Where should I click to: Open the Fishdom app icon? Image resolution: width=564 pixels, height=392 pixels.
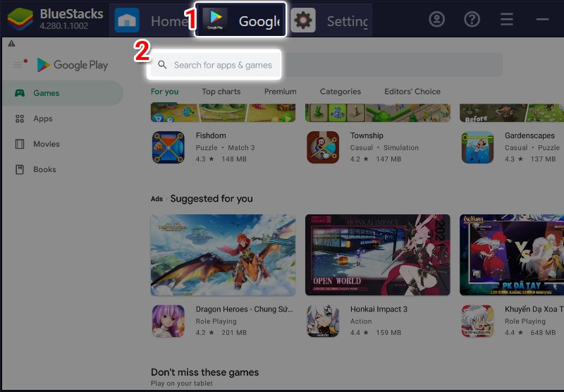click(168, 147)
